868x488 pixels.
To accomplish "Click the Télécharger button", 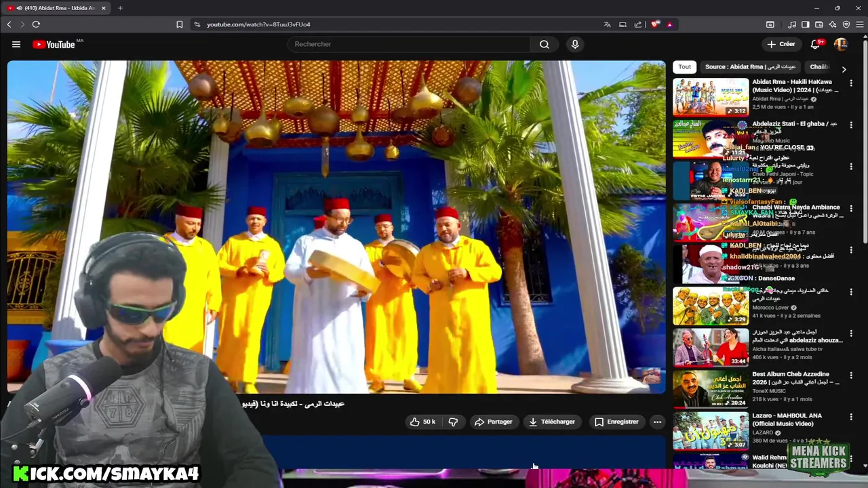I will pos(552,422).
